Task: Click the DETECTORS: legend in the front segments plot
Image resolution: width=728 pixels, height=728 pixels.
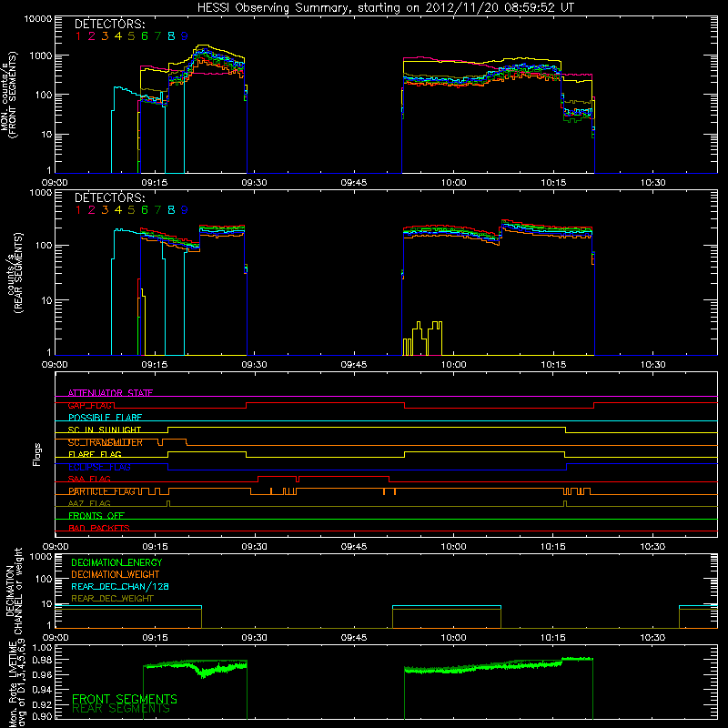Action: point(109,24)
